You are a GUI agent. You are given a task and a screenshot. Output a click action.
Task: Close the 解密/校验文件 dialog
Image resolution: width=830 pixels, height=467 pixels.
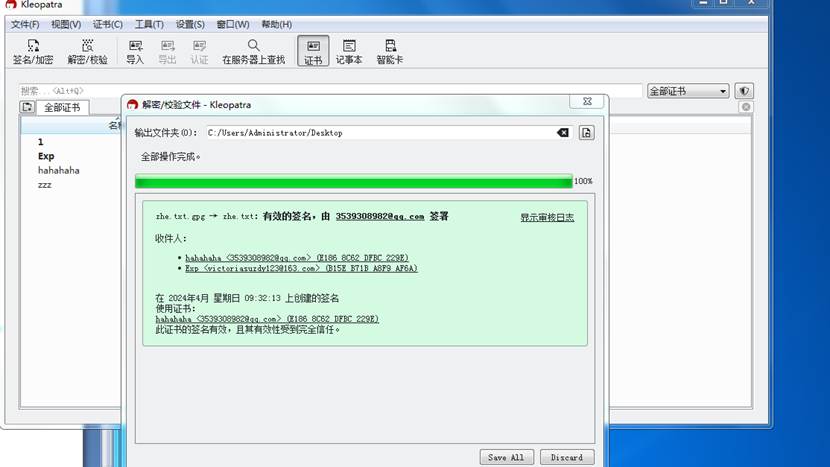[x=587, y=101]
